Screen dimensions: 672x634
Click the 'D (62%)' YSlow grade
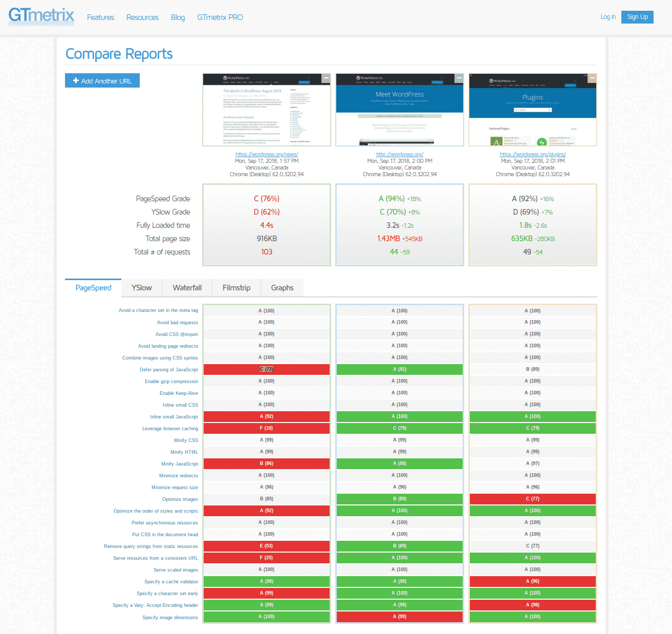tap(267, 212)
